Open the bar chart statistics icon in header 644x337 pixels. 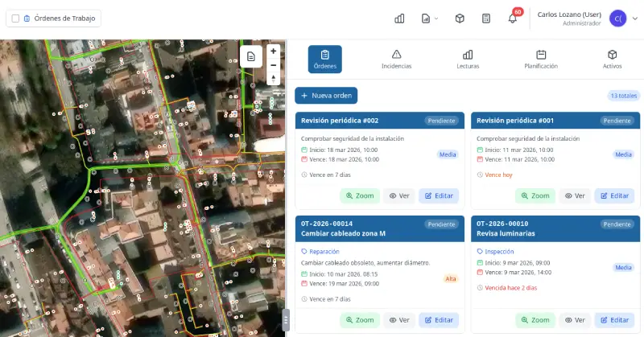pos(399,18)
